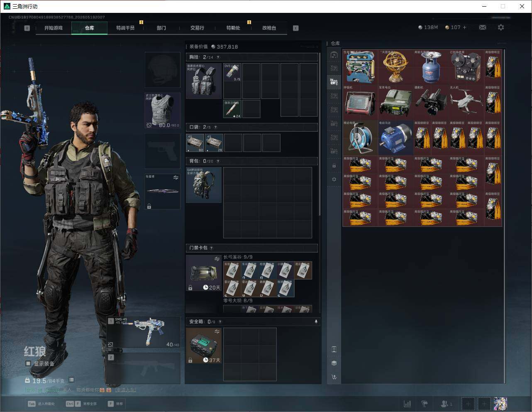
Task: Select the blue gas tank item
Action: click(x=431, y=67)
